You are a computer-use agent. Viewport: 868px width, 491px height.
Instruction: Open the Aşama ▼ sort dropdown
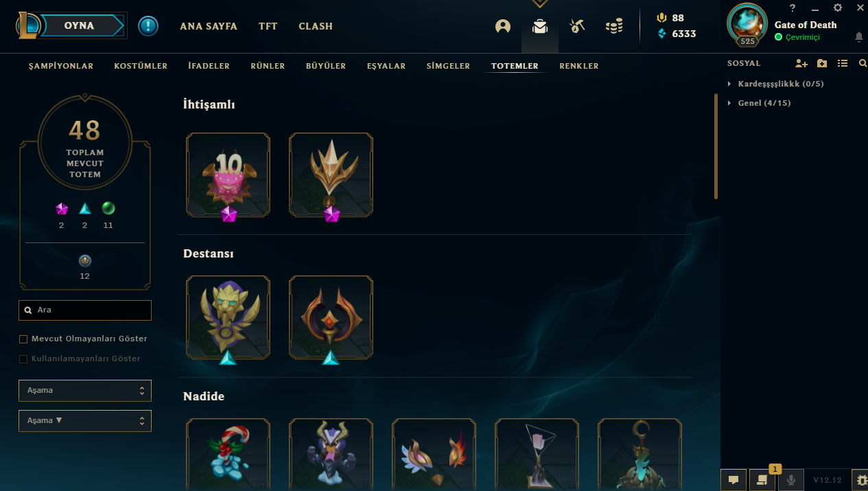point(85,421)
